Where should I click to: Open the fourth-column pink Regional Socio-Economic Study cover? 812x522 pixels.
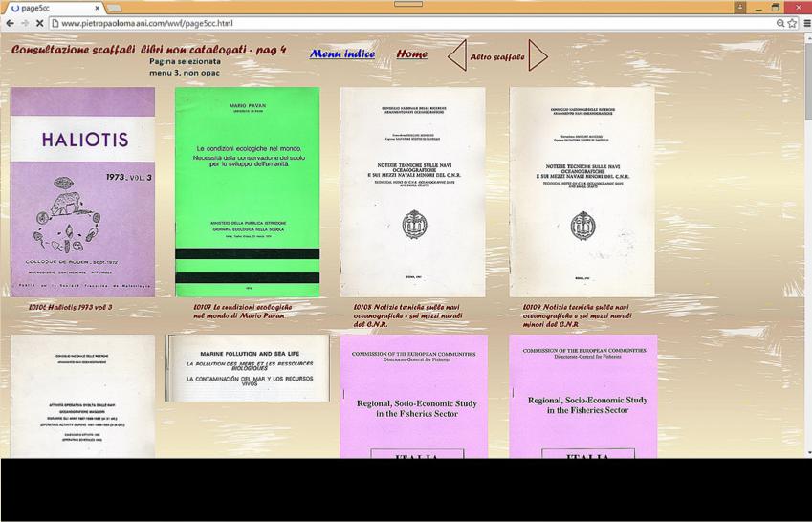(583, 396)
